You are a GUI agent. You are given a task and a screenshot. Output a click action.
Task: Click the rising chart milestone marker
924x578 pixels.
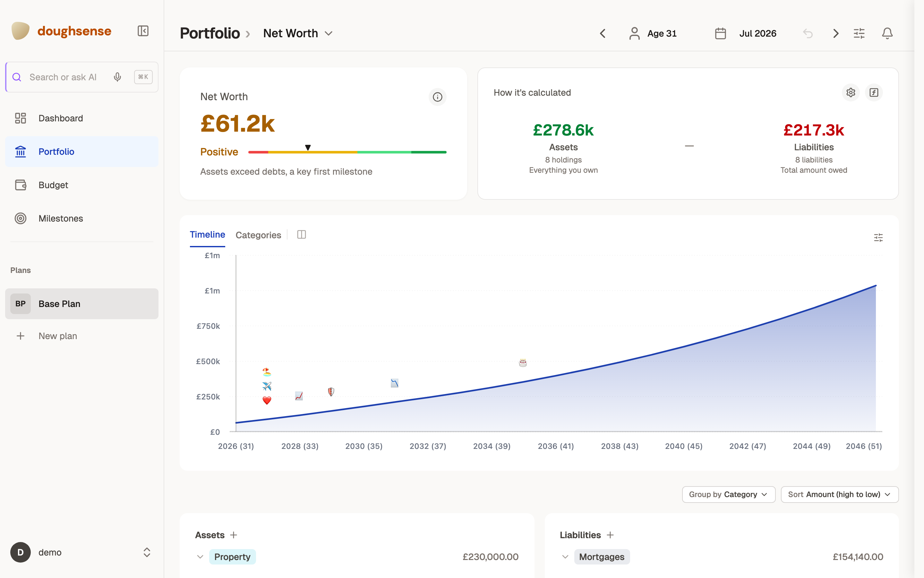pyautogui.click(x=299, y=396)
